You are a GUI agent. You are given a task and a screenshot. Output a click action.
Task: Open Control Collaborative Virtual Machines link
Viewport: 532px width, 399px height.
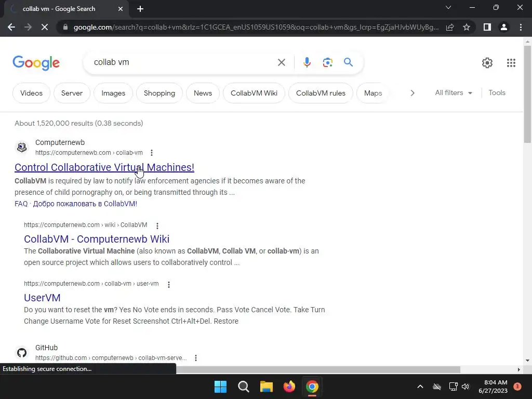click(104, 167)
